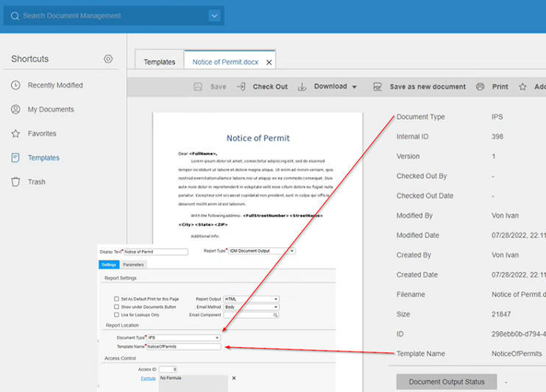Screen dimensions: 546x392
Task: Open the Shortcuts settings gear icon
Action: click(x=108, y=59)
